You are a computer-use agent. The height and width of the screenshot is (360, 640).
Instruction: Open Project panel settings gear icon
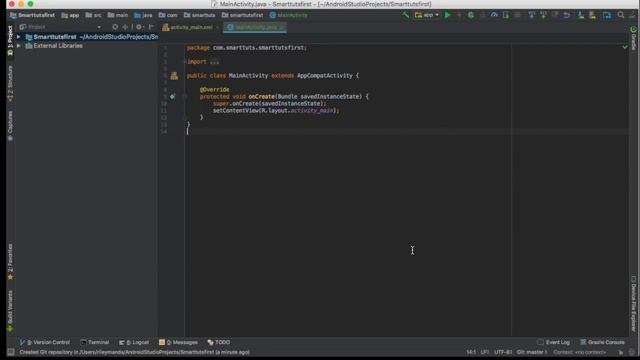click(139, 27)
